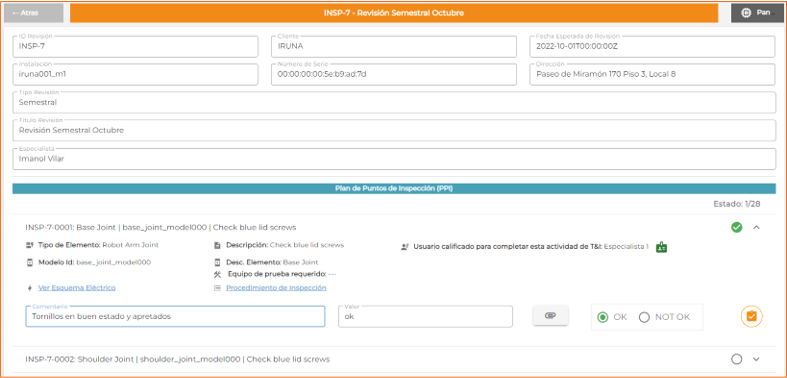Click the inspection procedure list icon

coord(217,288)
